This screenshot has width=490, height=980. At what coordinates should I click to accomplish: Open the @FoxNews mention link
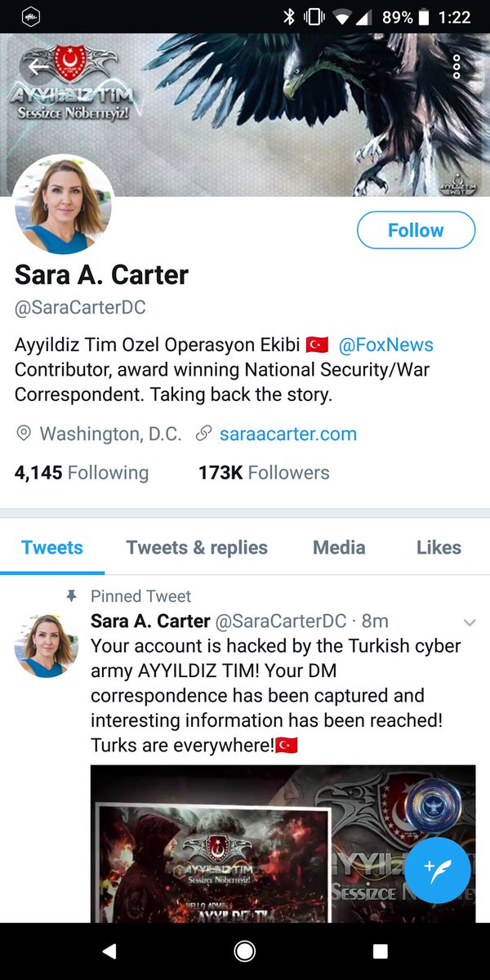(x=385, y=345)
